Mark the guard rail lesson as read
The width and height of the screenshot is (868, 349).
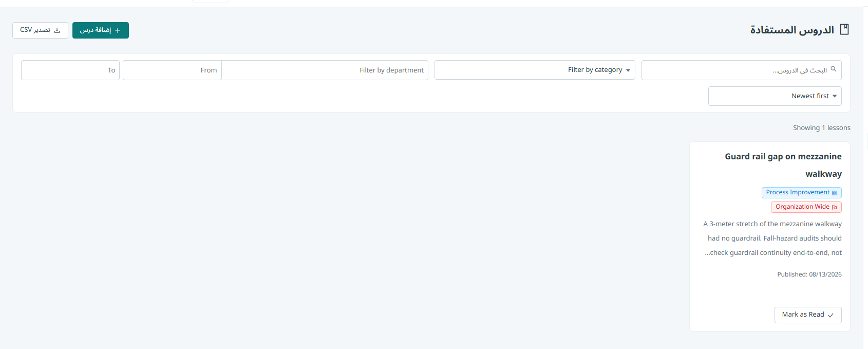808,315
